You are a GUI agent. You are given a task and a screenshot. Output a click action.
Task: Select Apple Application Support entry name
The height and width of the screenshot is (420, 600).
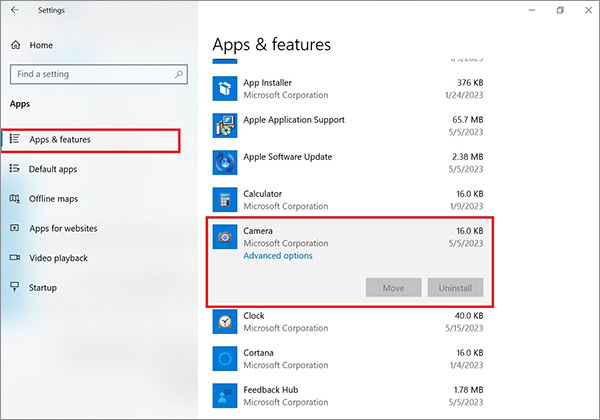294,120
